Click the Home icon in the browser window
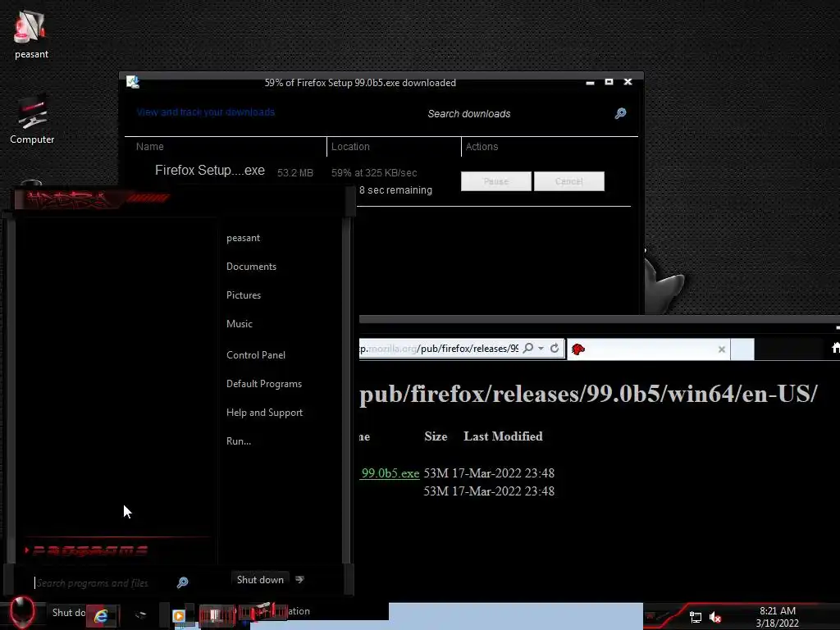 (x=835, y=348)
